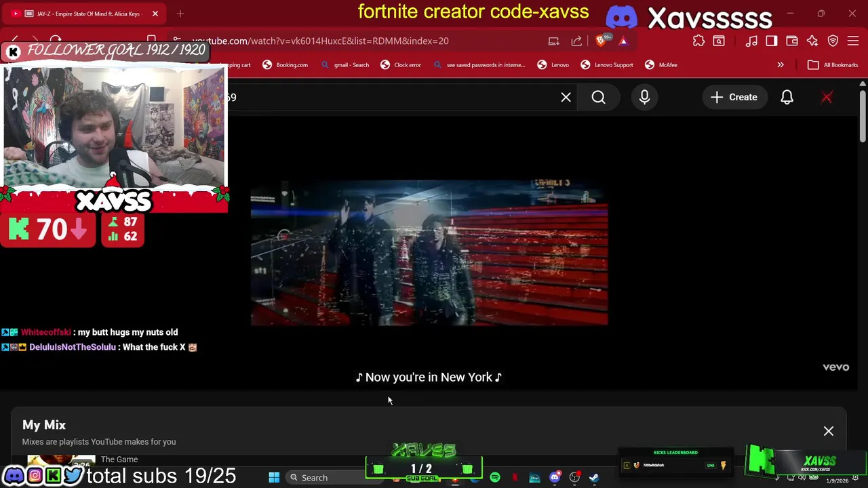Open Discord from the taskbar
The height and width of the screenshot is (488, 868).
click(x=555, y=478)
